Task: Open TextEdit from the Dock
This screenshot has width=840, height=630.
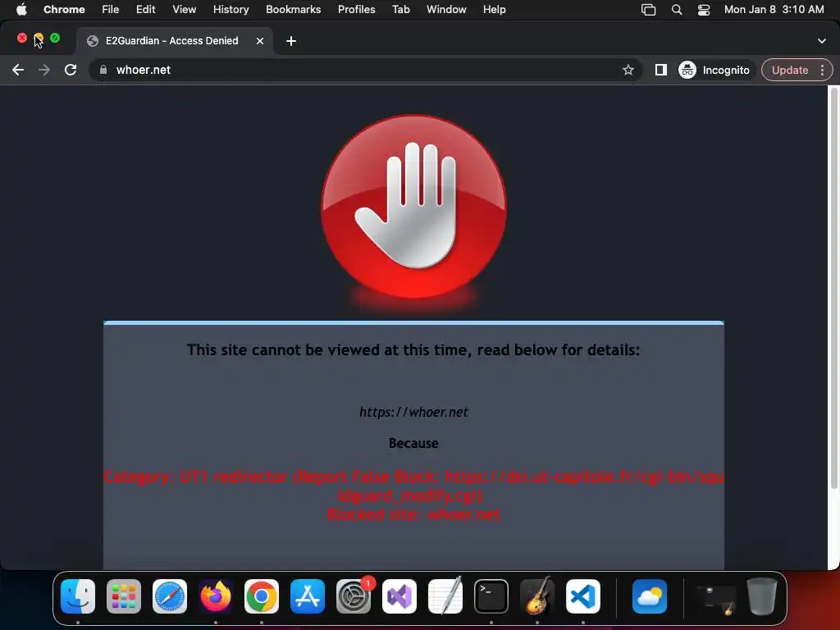Action: (x=445, y=596)
